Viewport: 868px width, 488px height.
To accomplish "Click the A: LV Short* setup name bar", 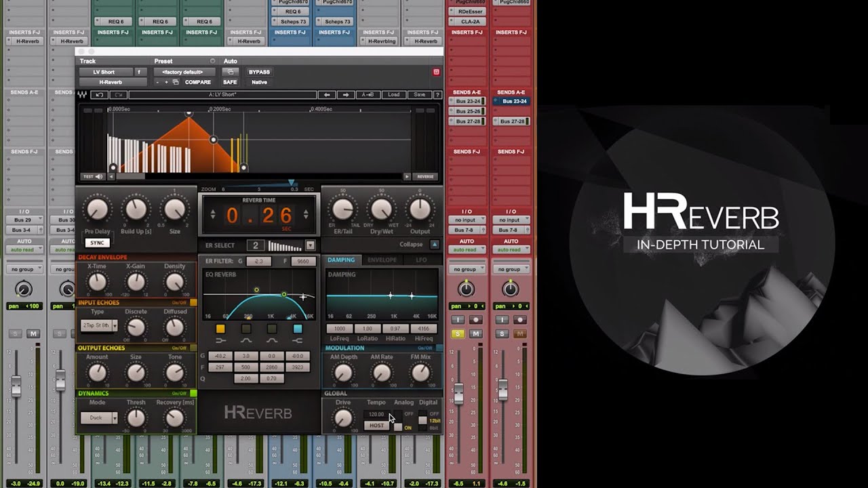I will 222,95.
